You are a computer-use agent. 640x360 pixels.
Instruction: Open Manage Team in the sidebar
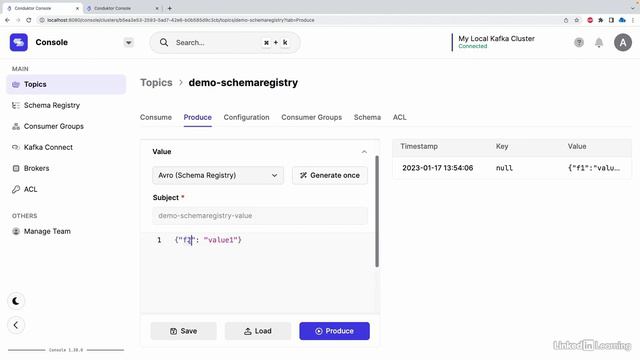[x=66, y=231]
